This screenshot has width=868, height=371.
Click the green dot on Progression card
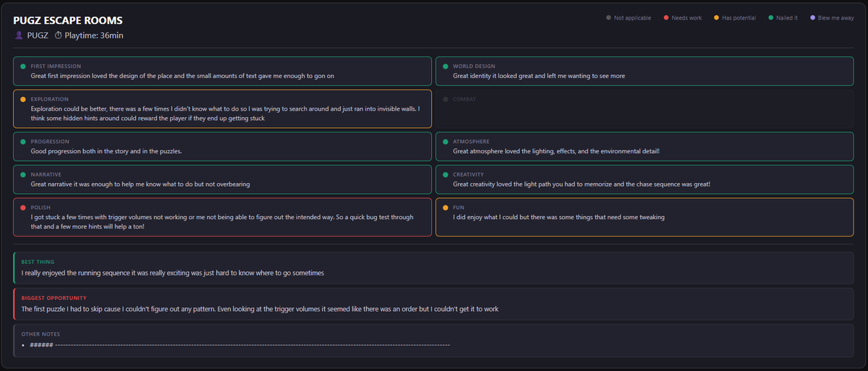pyautogui.click(x=23, y=142)
